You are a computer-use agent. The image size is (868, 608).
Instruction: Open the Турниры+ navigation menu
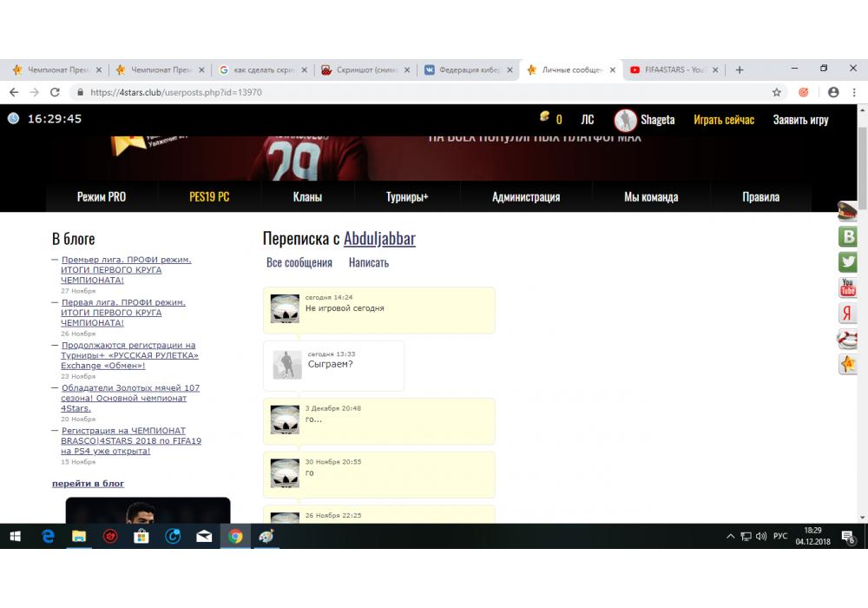[407, 197]
